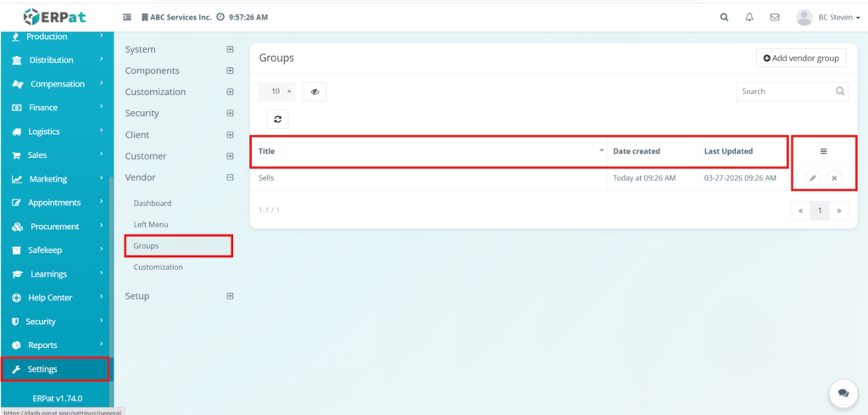The width and height of the screenshot is (868, 415).
Task: Click the '03-27-2026 09:26 AM' cell
Action: 739,178
